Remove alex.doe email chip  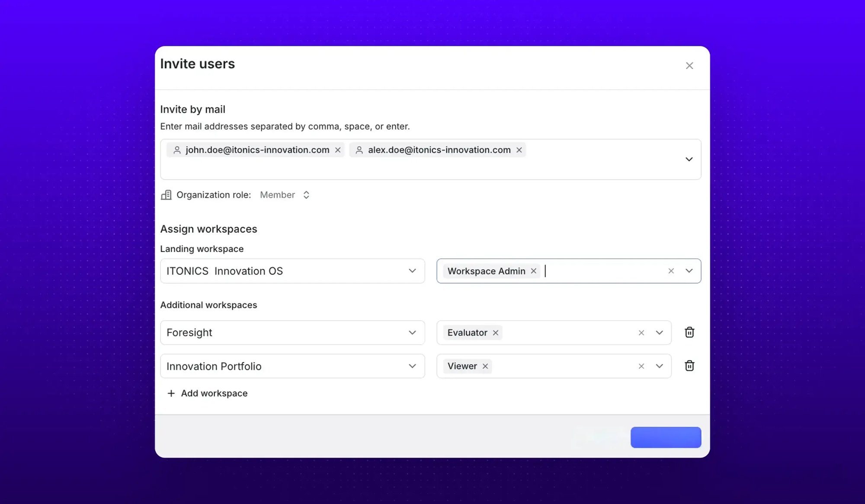pyautogui.click(x=519, y=150)
